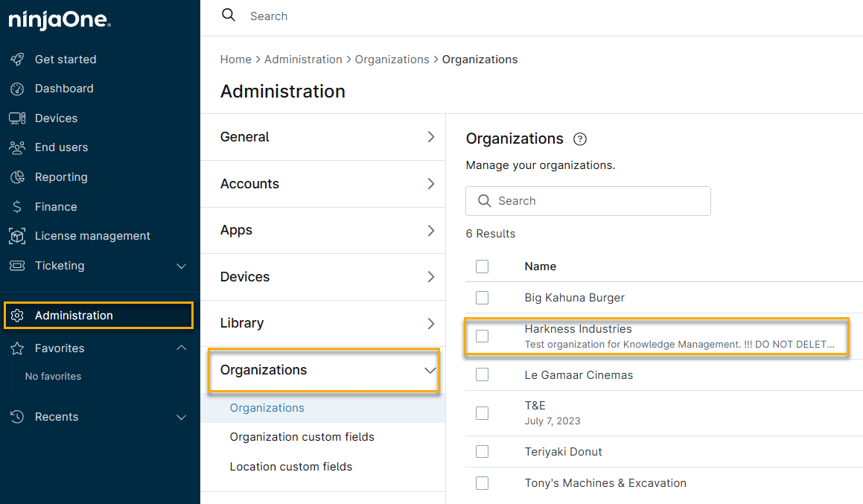Screen dimensions: 863x504
Task: Click the help question mark beside Organizations
Action: pos(580,139)
